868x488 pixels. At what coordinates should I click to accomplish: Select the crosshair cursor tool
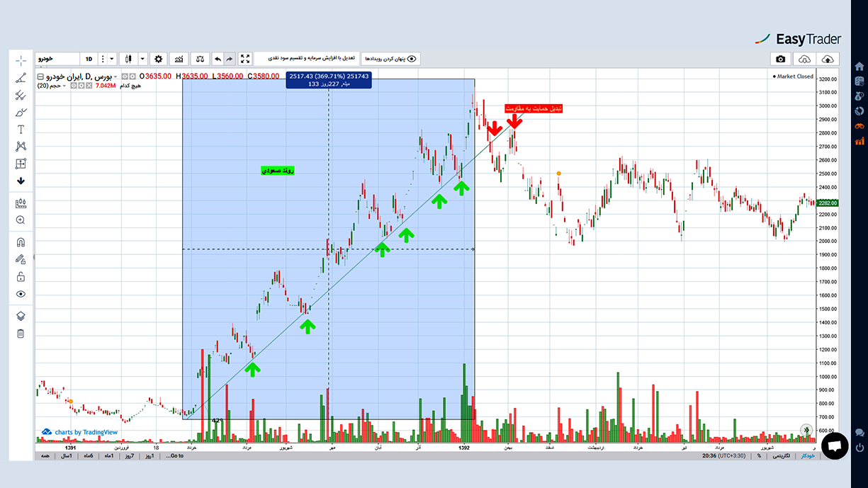(21, 59)
